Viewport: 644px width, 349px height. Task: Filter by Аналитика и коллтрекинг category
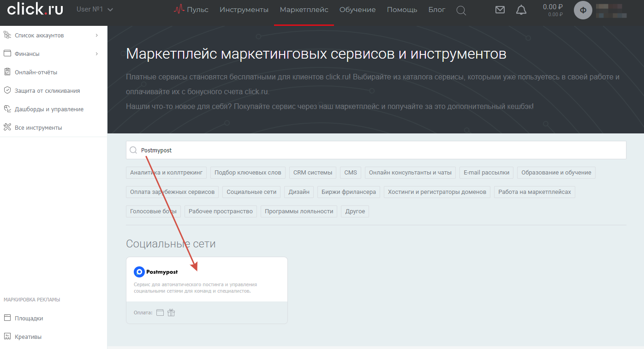(x=167, y=173)
